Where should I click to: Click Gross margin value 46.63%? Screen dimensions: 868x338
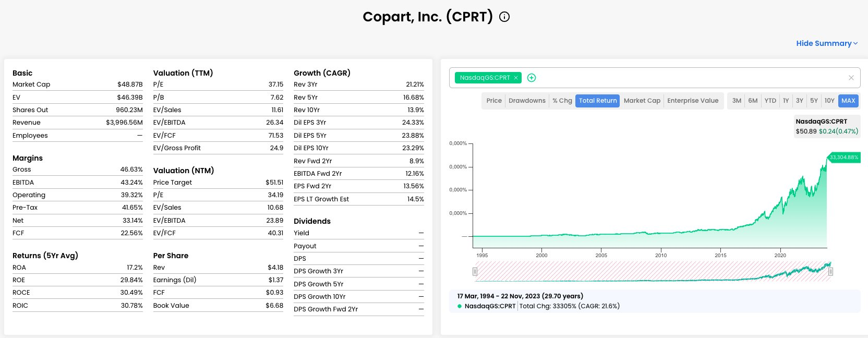point(131,170)
